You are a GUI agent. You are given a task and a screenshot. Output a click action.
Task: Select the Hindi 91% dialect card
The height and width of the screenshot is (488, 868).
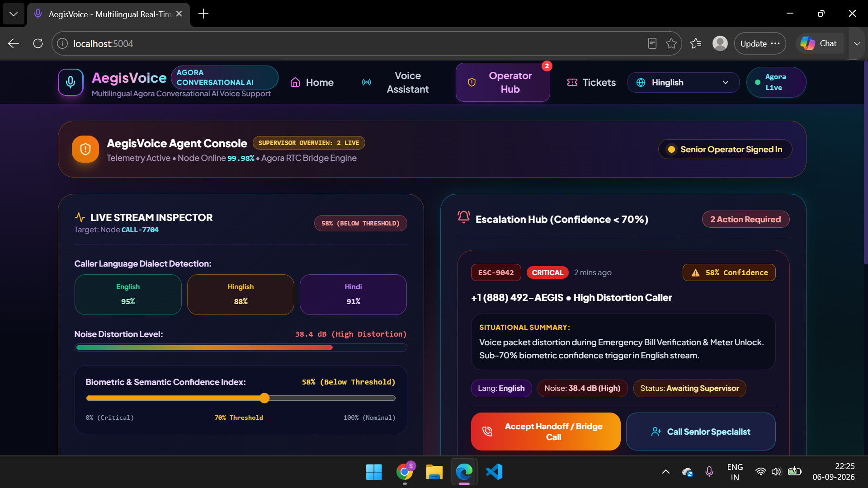(353, 294)
